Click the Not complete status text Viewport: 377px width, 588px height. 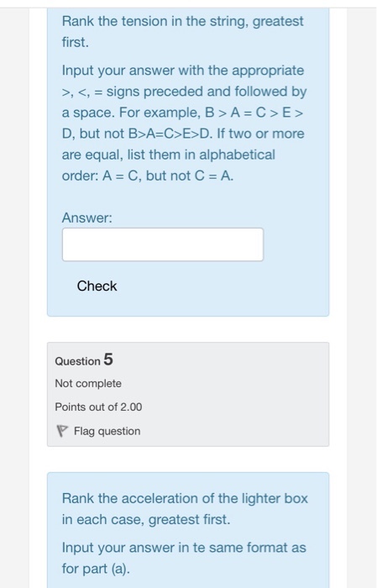[88, 383]
